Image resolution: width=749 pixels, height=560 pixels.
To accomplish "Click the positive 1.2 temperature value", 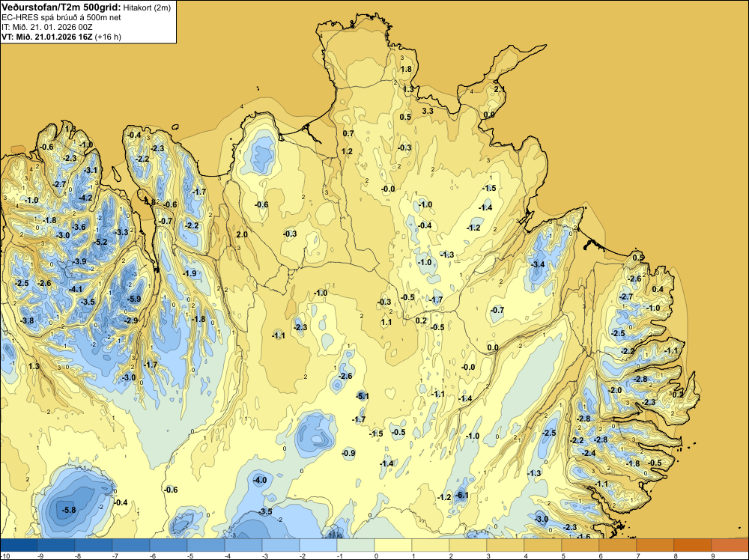I will [x=348, y=151].
